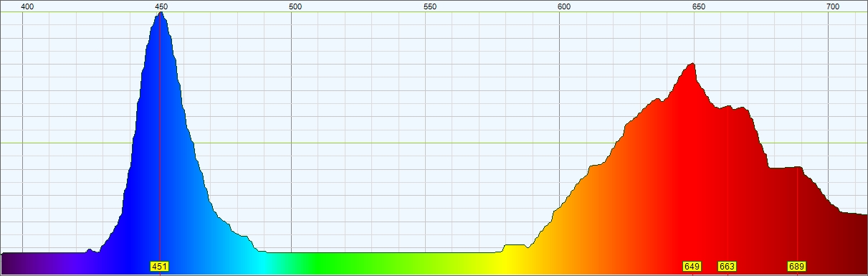Click the 700 axis scale label

(833, 6)
